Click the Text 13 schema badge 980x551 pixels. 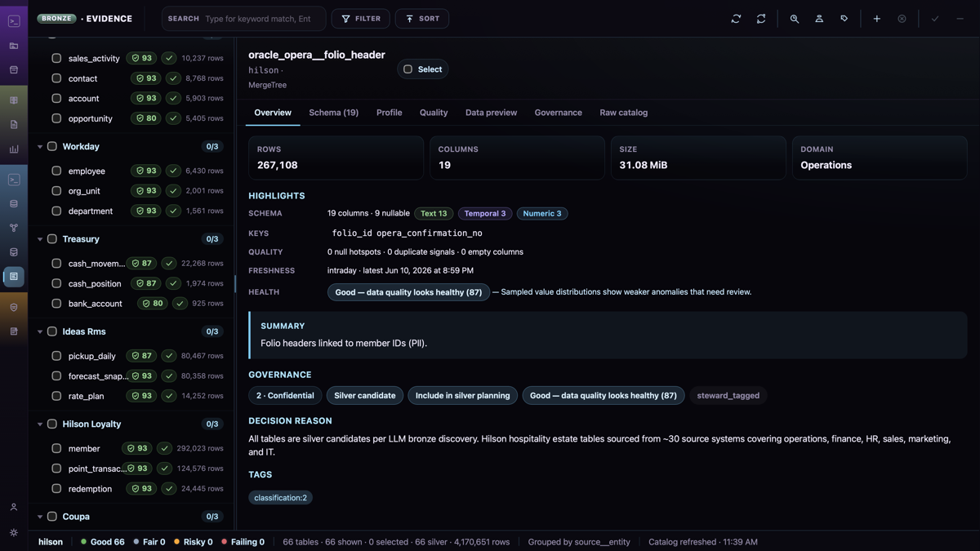434,214
